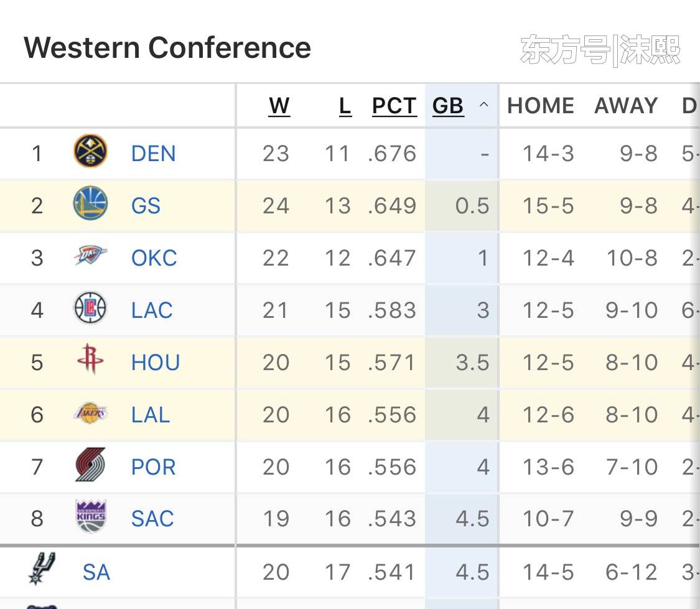This screenshot has height=609, width=700.
Task: Click the Golden State Warriors logo
Action: 91,205
